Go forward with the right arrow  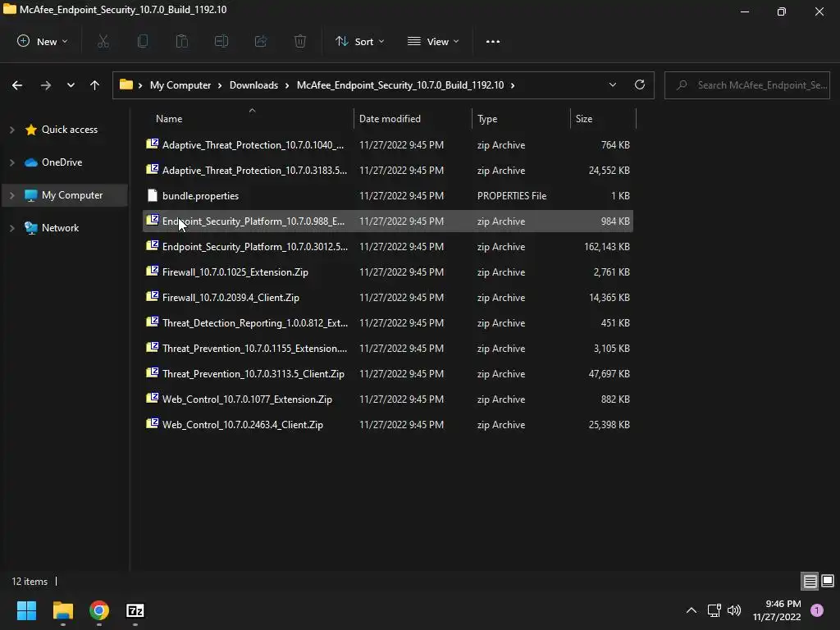pyautogui.click(x=46, y=85)
